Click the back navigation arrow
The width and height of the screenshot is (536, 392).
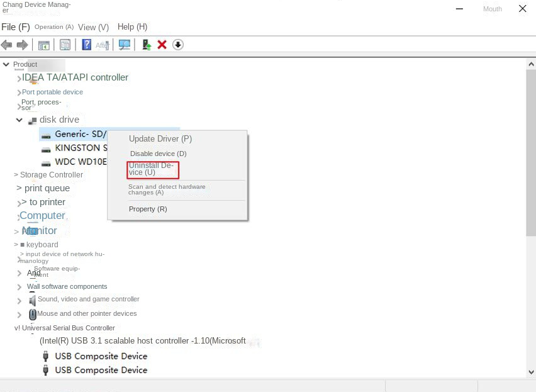click(x=6, y=44)
